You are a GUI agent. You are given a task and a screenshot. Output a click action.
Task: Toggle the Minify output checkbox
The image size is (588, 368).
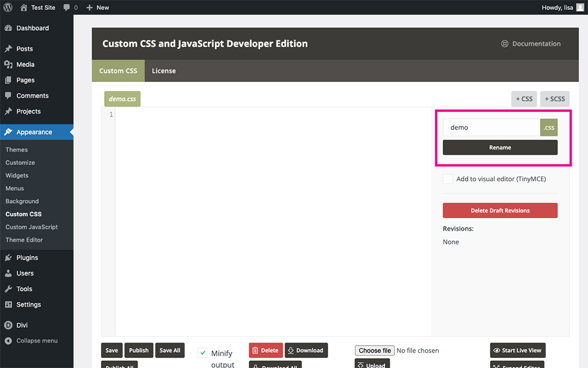202,353
